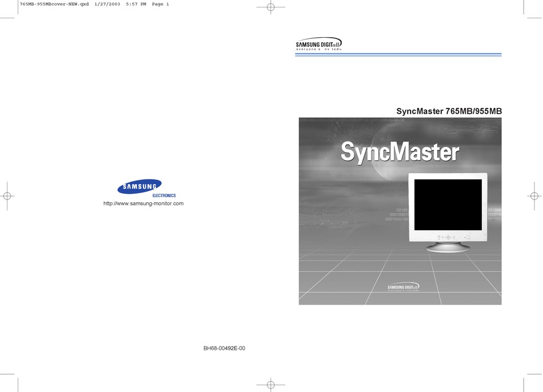This screenshot has height=392, width=543.
Task: Select the SyncMaster 765MB/955MB heading
Action: pyautogui.click(x=449, y=111)
